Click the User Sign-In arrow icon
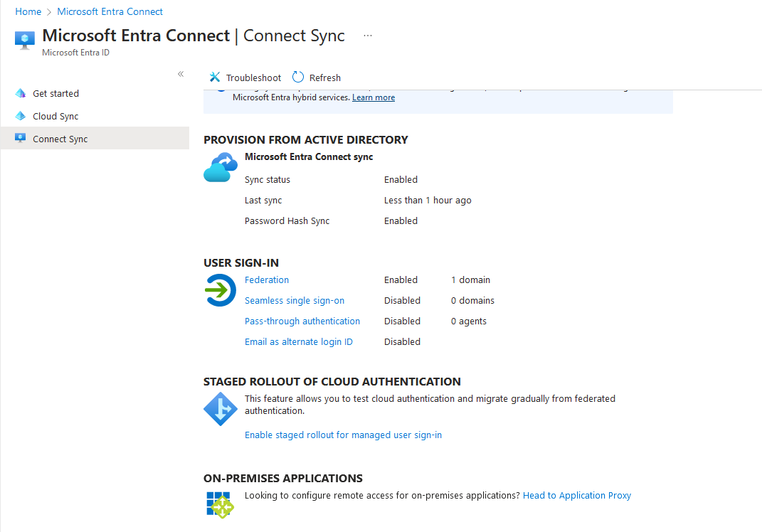The image size is (762, 532). (x=220, y=290)
